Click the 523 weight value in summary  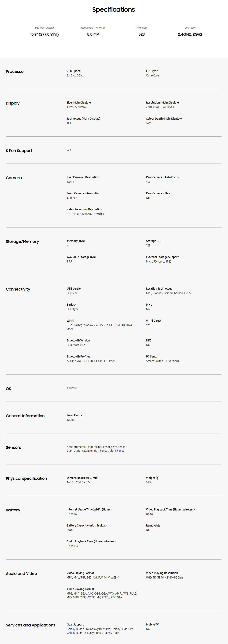pyautogui.click(x=141, y=34)
